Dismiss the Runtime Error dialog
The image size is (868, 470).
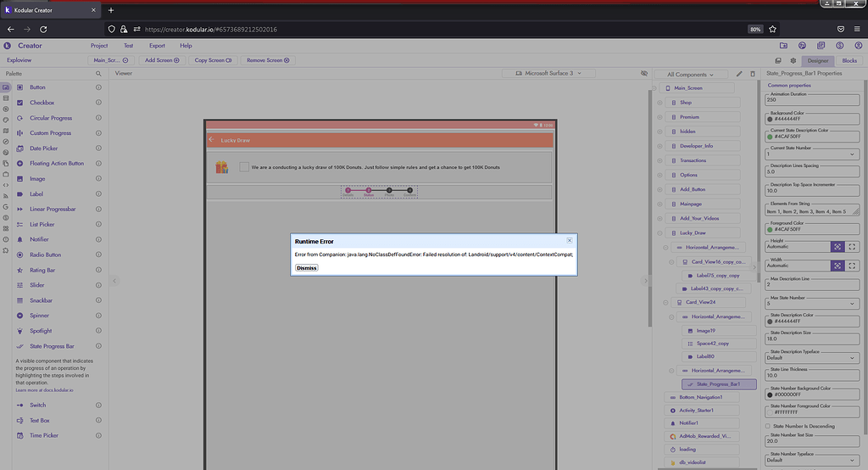coord(306,268)
